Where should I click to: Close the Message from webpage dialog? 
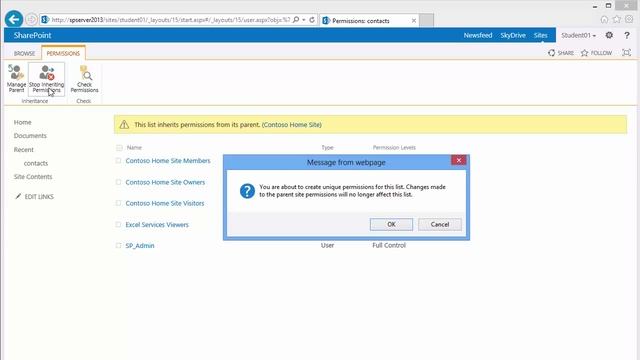click(x=459, y=160)
